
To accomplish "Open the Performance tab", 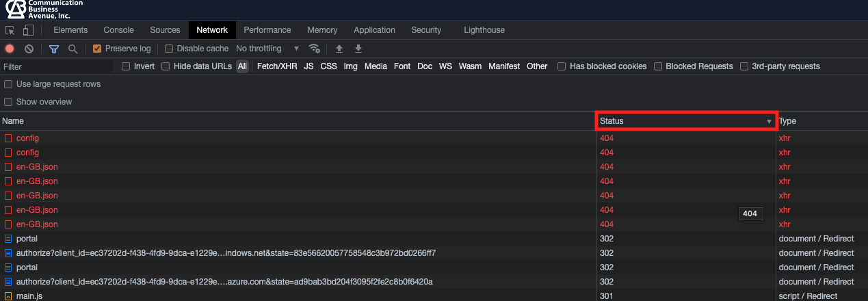I will 267,30.
